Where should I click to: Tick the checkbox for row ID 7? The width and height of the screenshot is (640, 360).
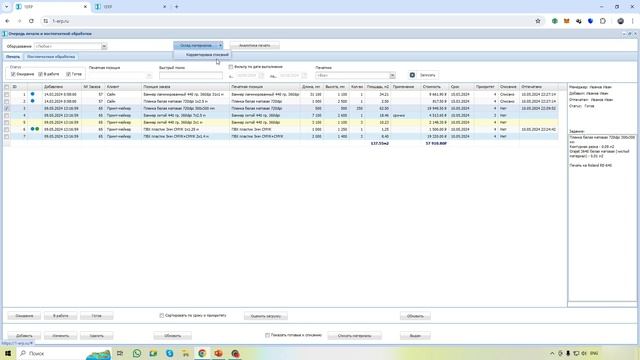[7, 136]
